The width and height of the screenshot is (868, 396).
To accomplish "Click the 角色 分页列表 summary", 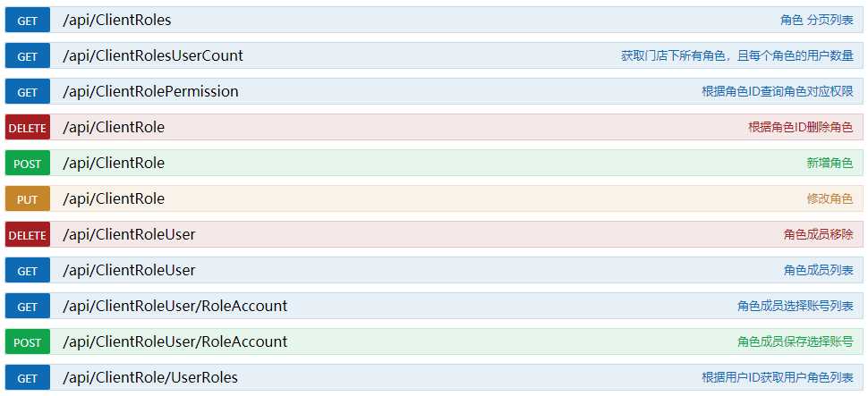I will pyautogui.click(x=817, y=21).
